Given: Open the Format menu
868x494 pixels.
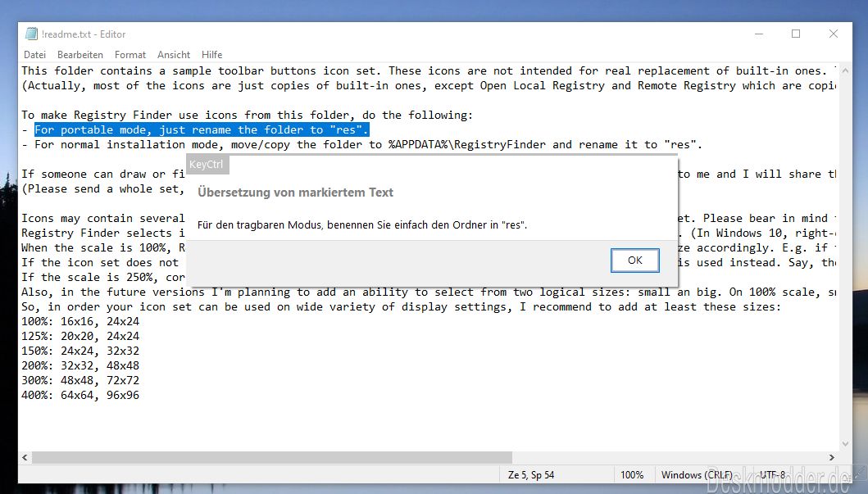Looking at the screenshot, I should coord(130,55).
